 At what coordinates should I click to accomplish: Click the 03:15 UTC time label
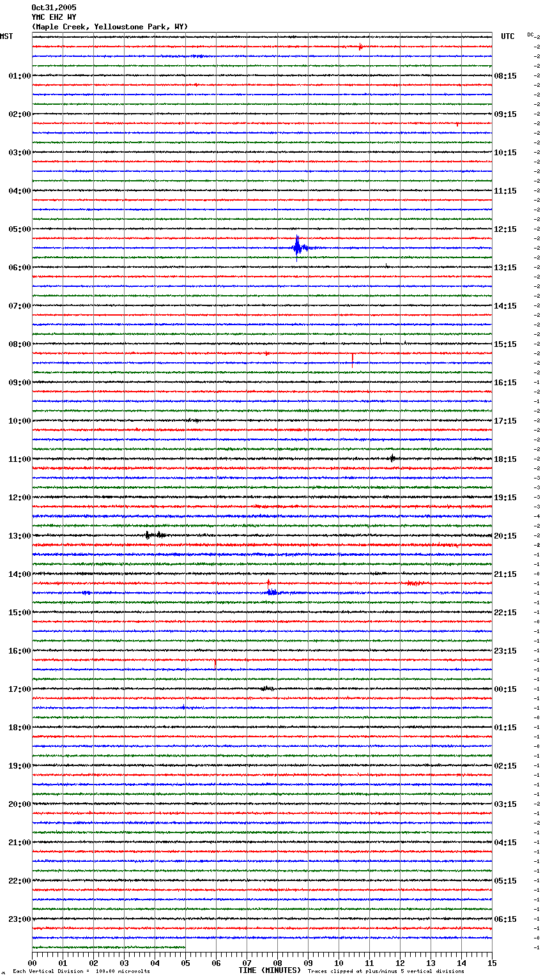505,804
